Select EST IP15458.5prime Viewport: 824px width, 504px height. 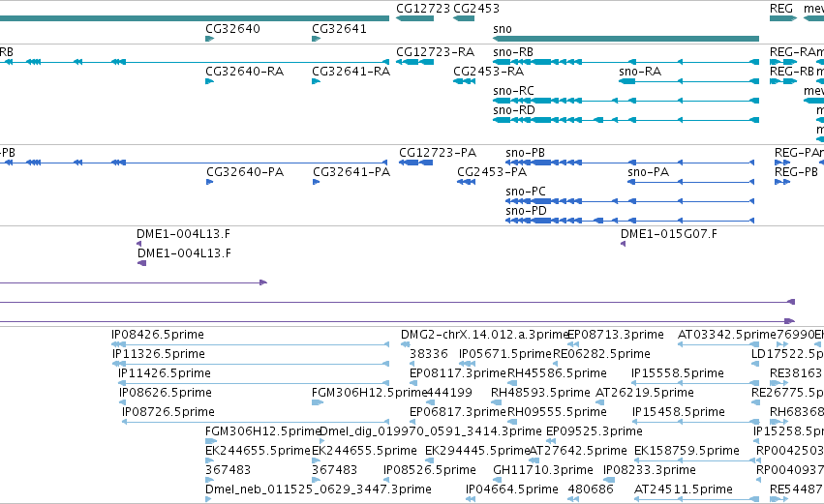[679, 413]
